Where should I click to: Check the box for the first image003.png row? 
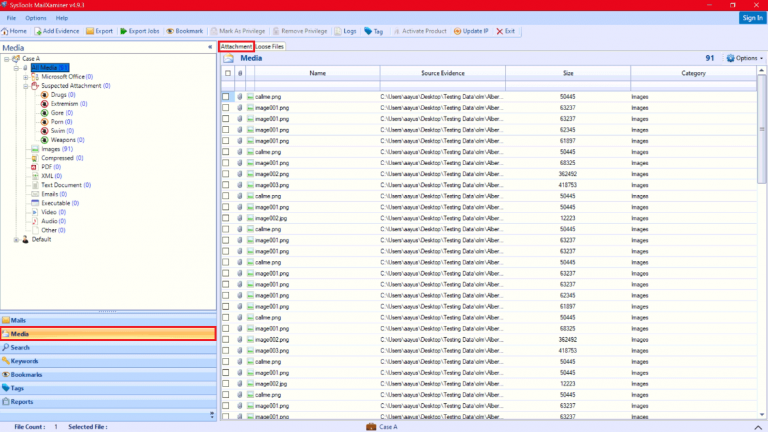coord(226,185)
